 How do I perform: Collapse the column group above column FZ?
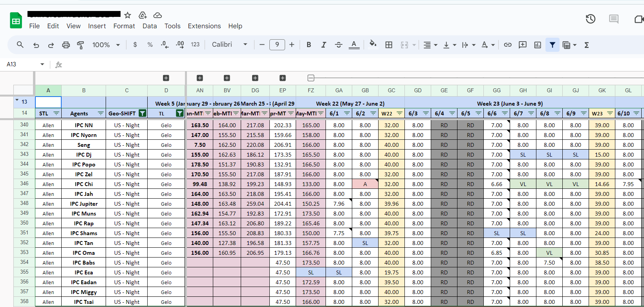[x=311, y=78]
